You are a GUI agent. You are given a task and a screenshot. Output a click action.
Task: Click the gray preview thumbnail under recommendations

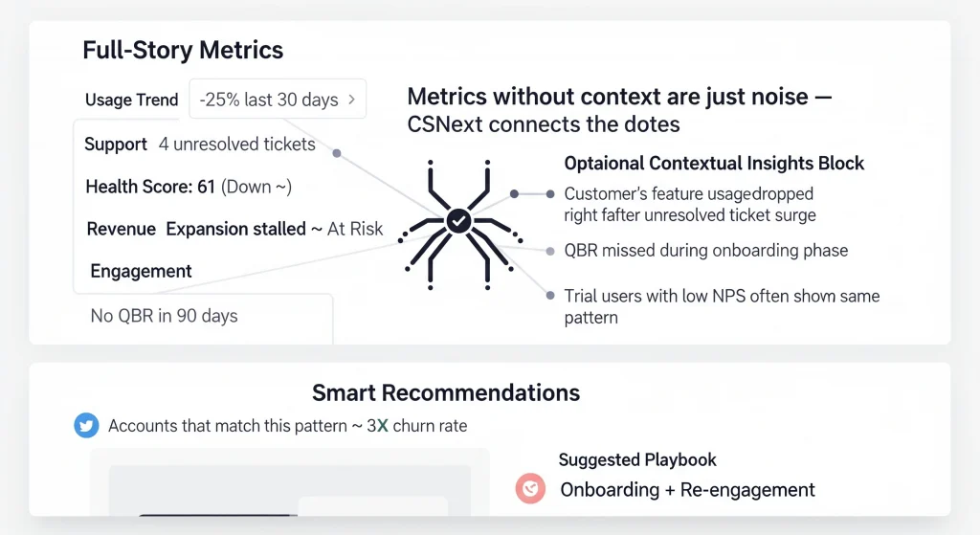coord(289,489)
